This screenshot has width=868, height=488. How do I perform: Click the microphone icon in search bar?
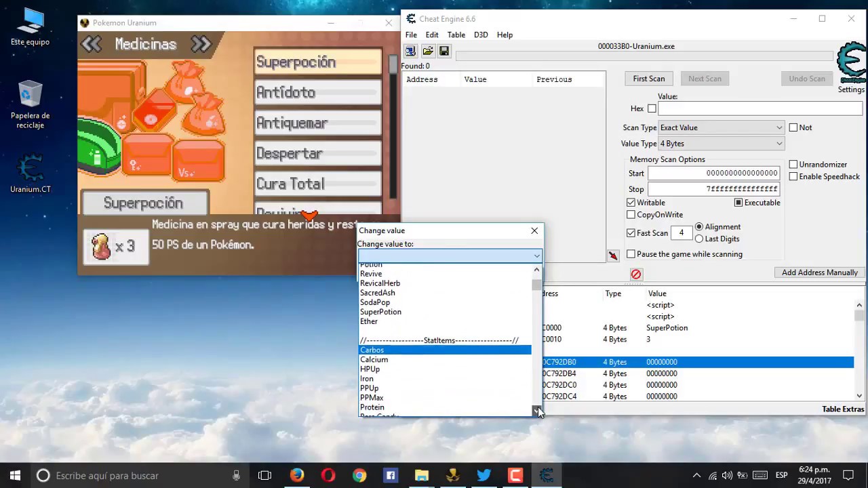pyautogui.click(x=236, y=475)
